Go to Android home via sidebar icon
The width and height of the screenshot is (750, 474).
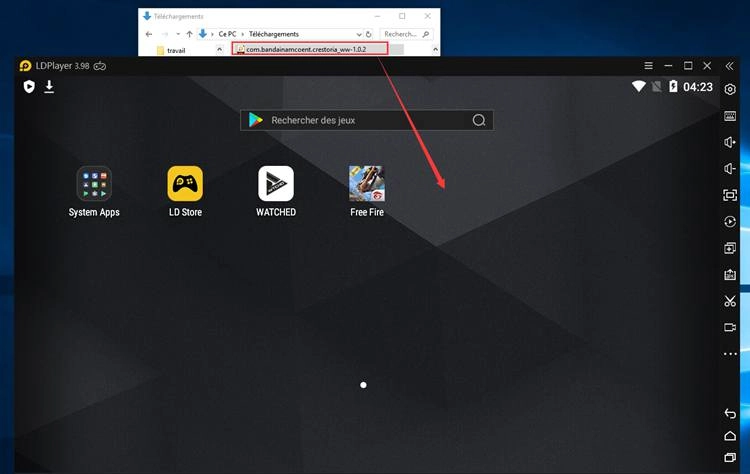730,436
